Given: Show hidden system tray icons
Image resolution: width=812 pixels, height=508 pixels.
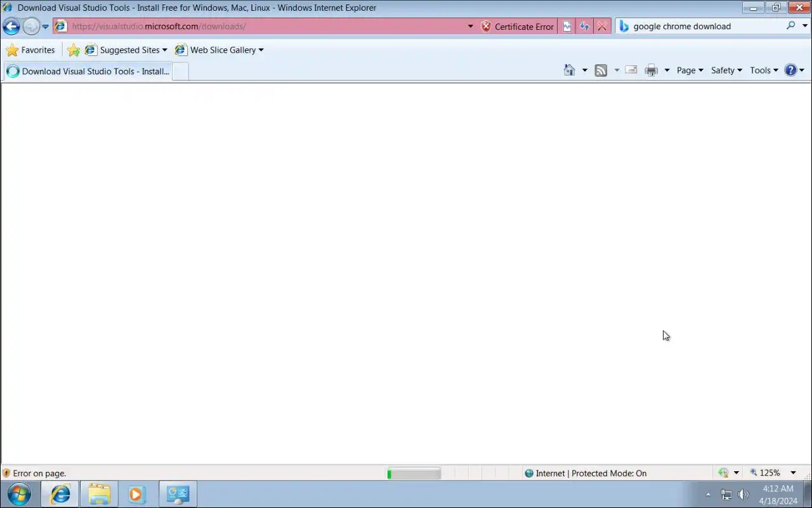Looking at the screenshot, I should pyautogui.click(x=708, y=495).
